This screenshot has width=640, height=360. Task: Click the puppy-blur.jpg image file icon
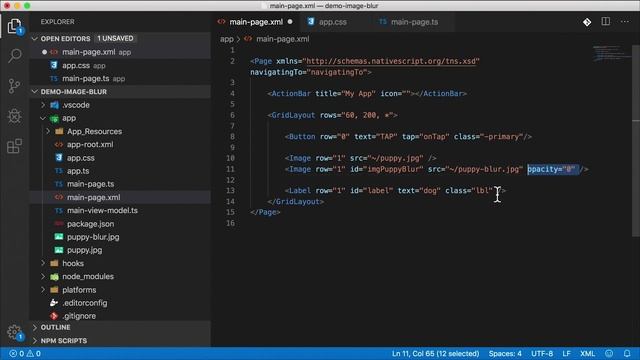tap(59, 237)
